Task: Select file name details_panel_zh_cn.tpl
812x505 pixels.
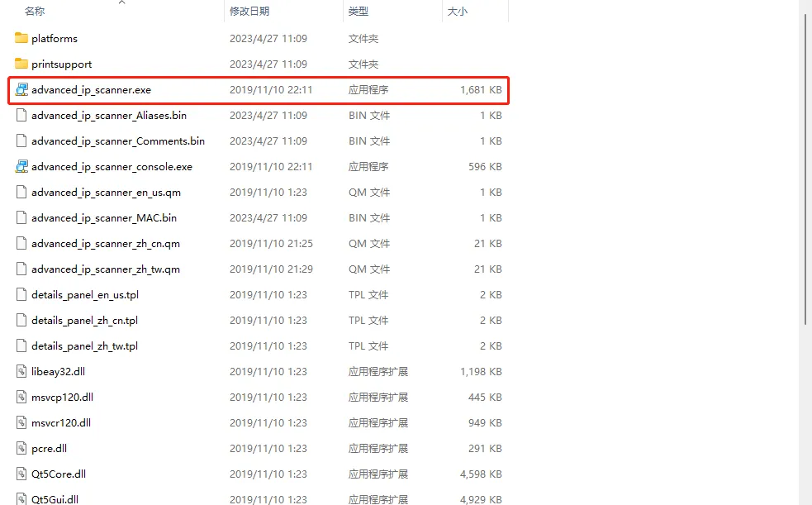Action: [x=84, y=321]
